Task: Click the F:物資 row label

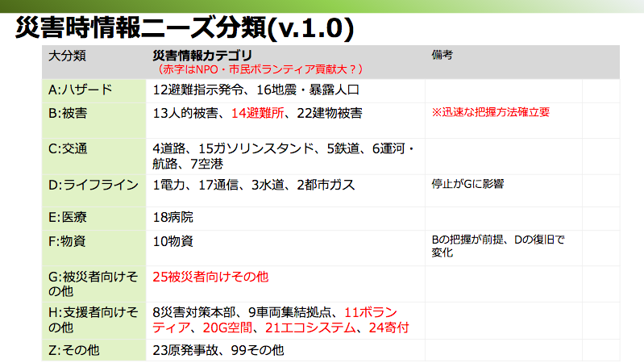Action: (x=67, y=241)
